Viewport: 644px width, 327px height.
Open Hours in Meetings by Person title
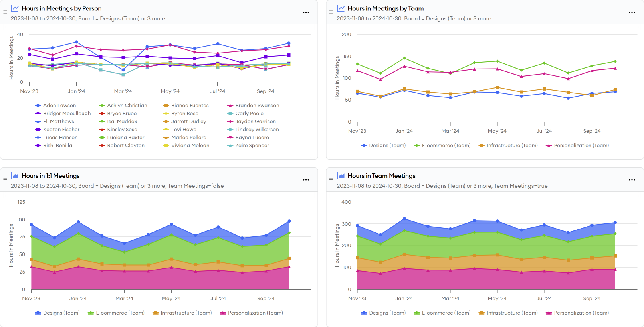pyautogui.click(x=61, y=8)
